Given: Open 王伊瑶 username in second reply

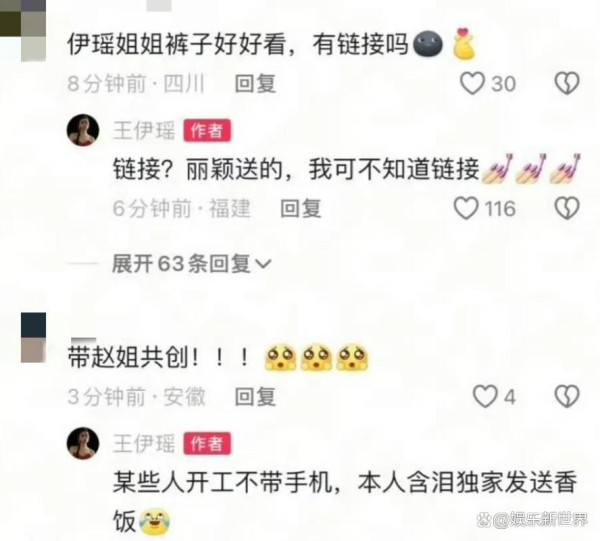Looking at the screenshot, I should point(144,444).
